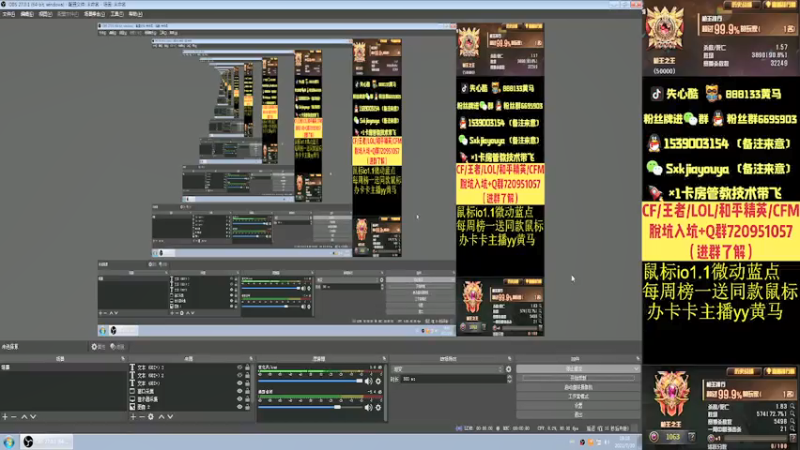
Task: Click the transition duration 300 ms field
Action: click(x=453, y=379)
